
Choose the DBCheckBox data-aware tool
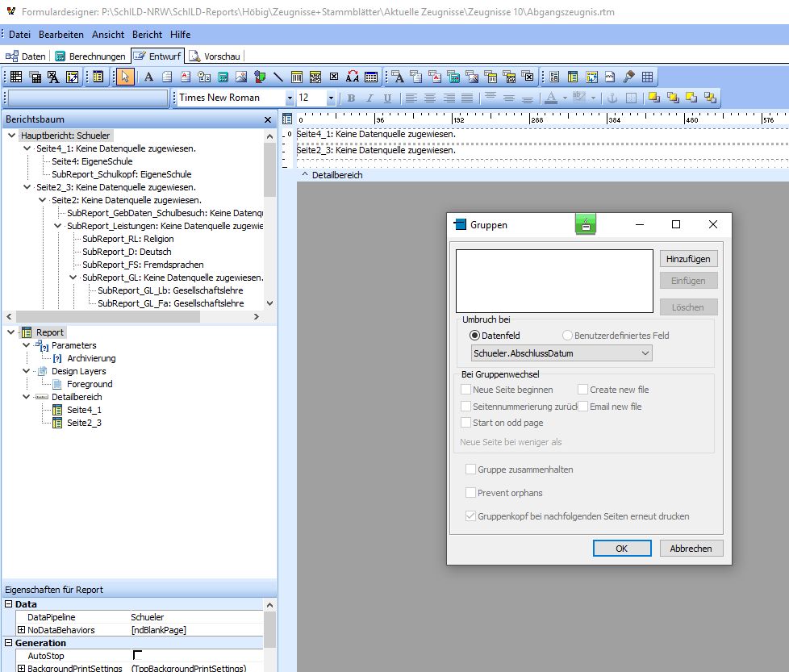(x=528, y=77)
